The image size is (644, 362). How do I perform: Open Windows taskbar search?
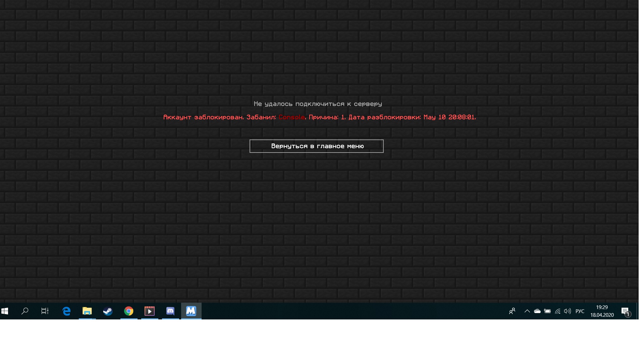click(x=25, y=311)
